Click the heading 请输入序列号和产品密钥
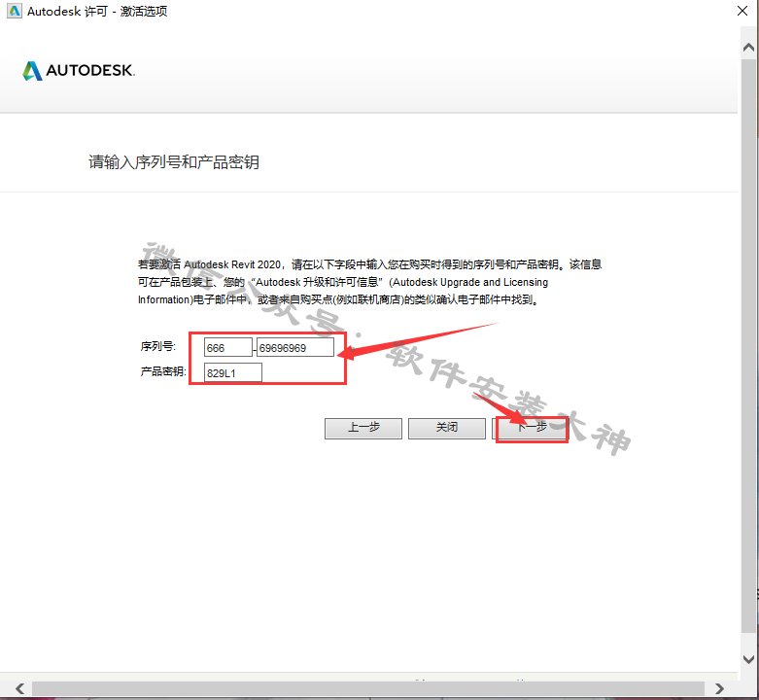 (174, 162)
